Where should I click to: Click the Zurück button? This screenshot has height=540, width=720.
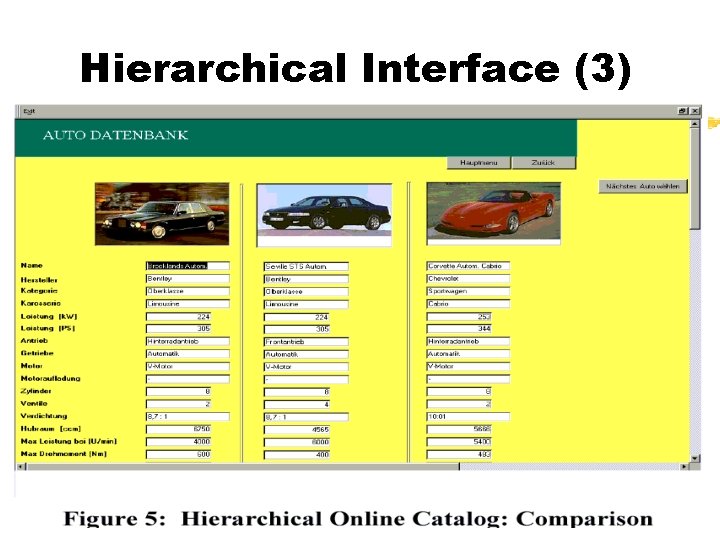click(543, 163)
